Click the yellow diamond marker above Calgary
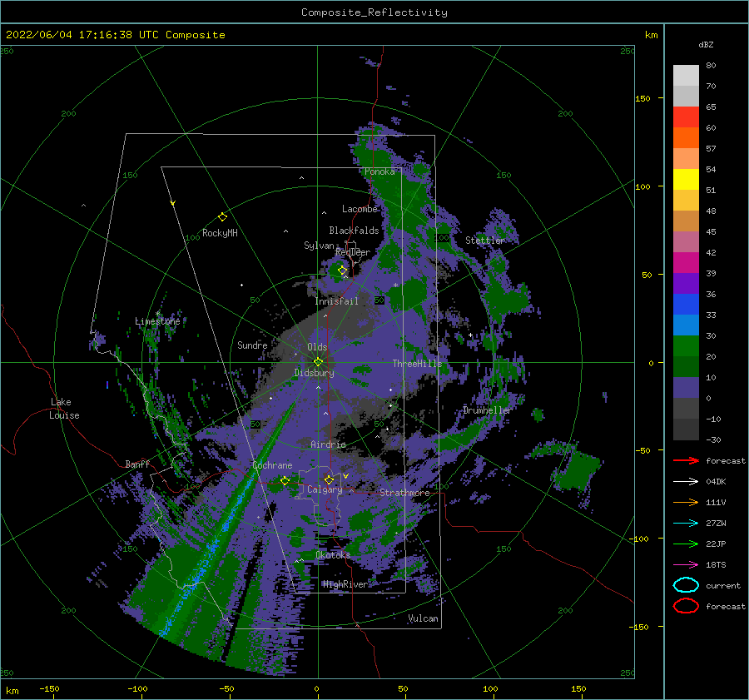The image size is (749, 700). (329, 479)
